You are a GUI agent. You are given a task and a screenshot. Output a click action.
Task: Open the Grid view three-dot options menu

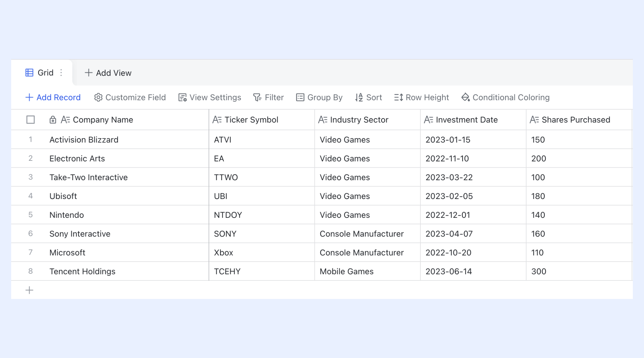[x=61, y=73]
